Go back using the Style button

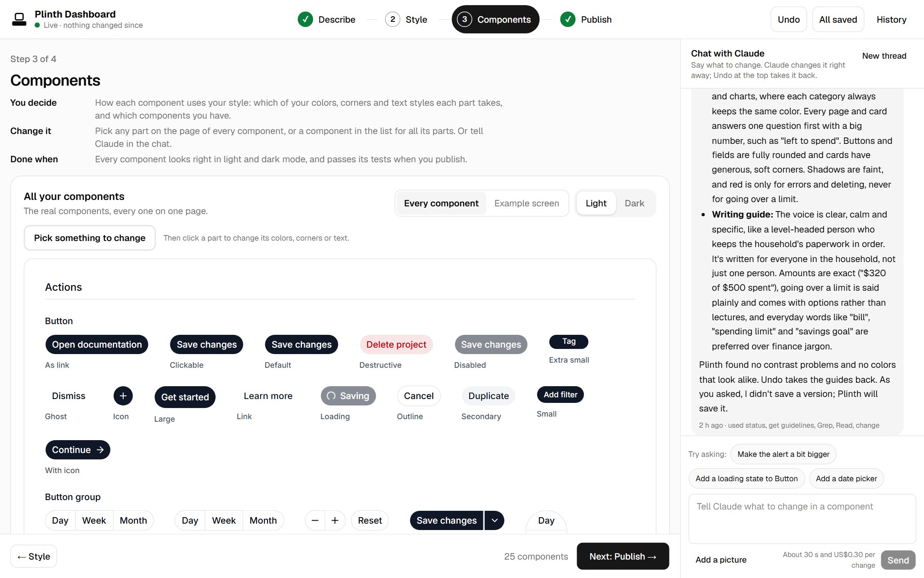(x=34, y=556)
